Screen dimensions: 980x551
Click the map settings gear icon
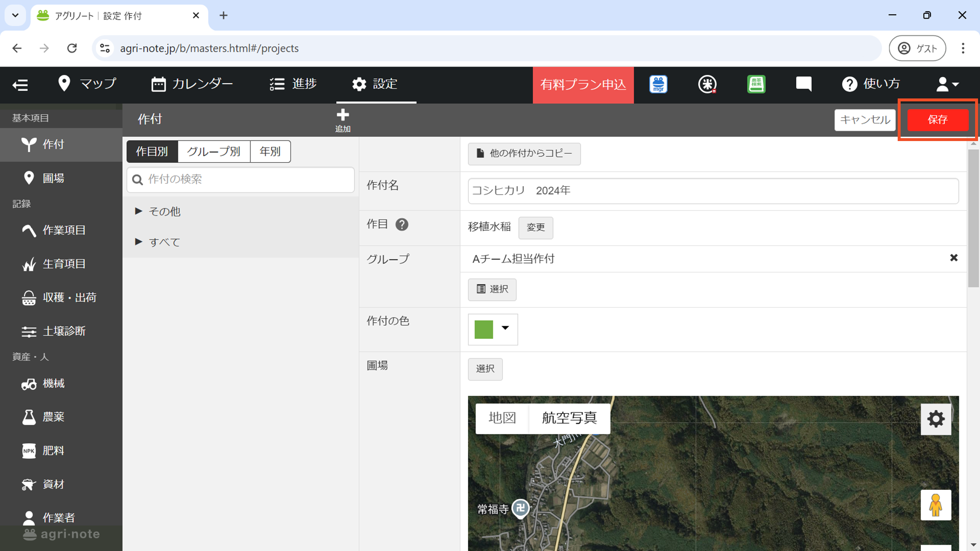point(935,419)
